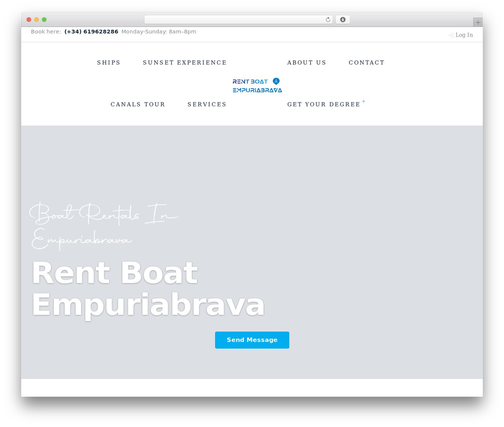The width and height of the screenshot is (504, 427).
Task: Open the Sunset Experience menu item
Action: [185, 63]
